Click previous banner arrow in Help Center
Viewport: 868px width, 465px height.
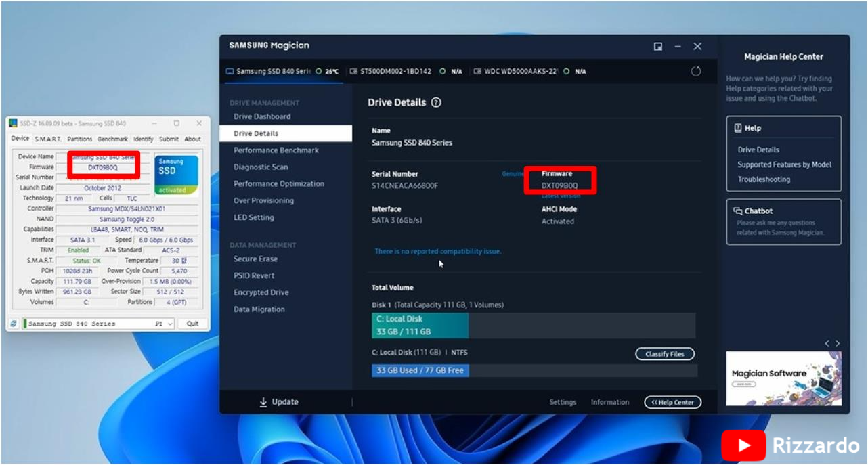827,344
